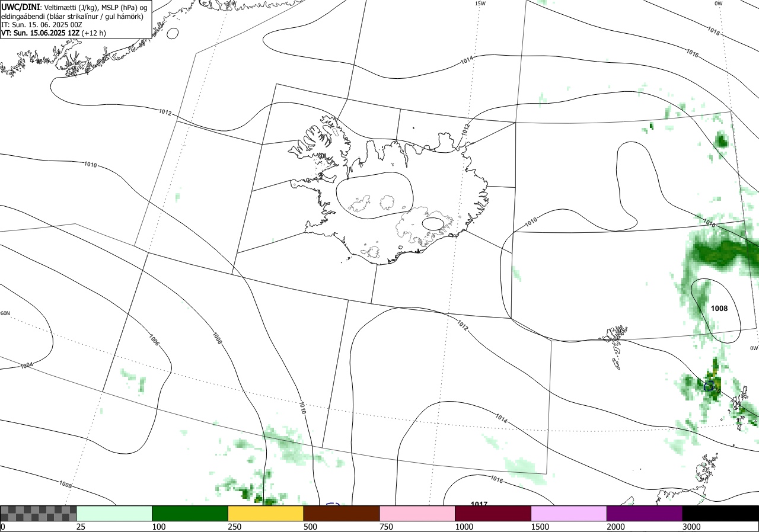Screen dimensions: 759x532
Task: Select the '250' legend scale value
Action: (234, 527)
